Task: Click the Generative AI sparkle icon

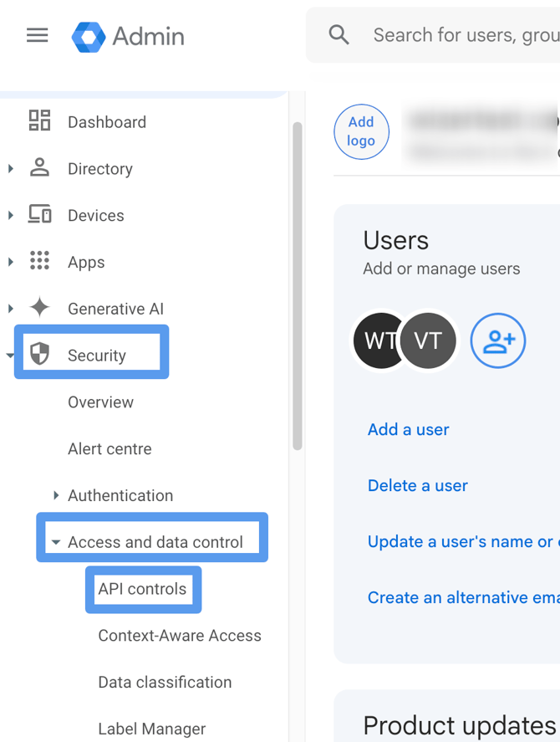Action: pyautogui.click(x=39, y=308)
